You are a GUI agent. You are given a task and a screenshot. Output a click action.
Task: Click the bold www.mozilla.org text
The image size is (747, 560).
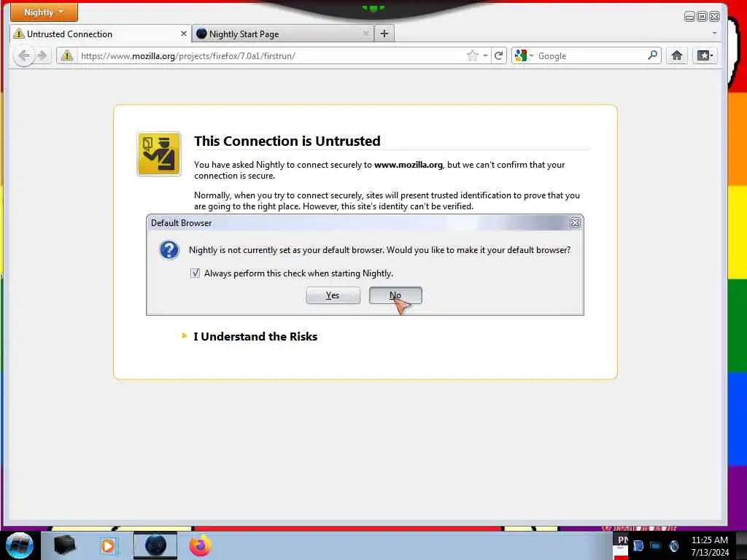(409, 165)
